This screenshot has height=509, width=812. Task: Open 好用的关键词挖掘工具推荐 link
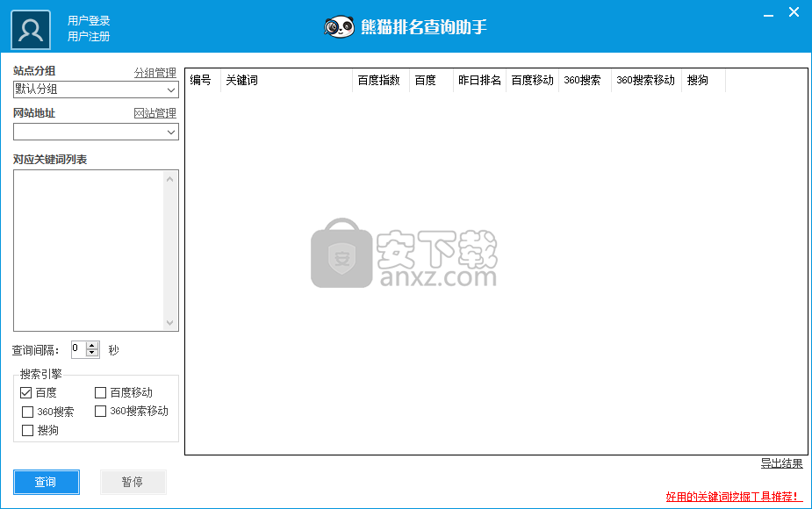coord(734,497)
